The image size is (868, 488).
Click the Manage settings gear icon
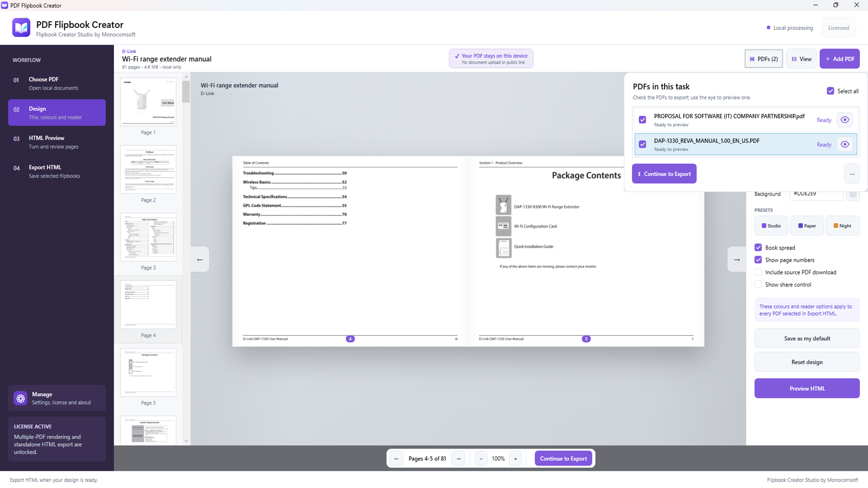pyautogui.click(x=21, y=398)
